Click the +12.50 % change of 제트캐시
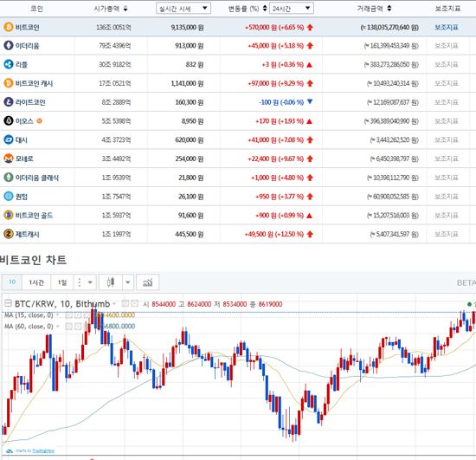This screenshot has height=460, width=476. (290, 234)
